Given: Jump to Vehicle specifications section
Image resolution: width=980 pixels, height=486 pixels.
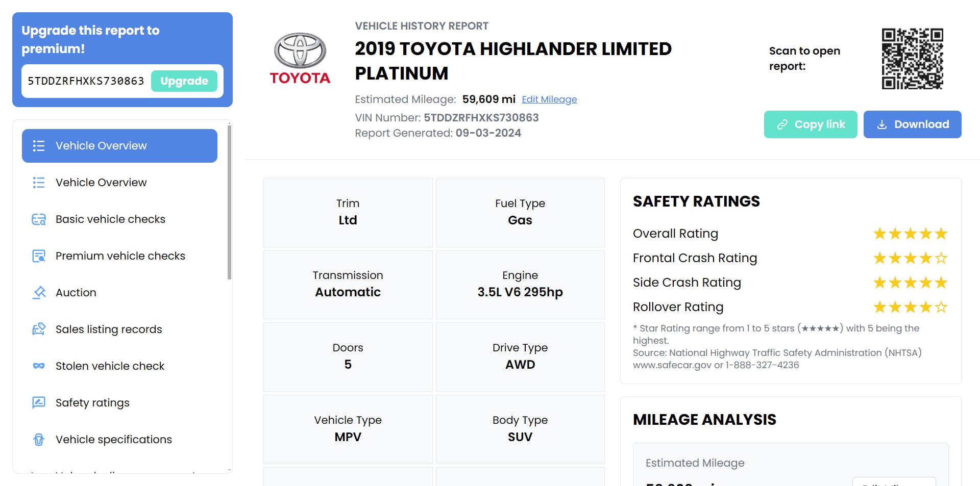Looking at the screenshot, I should [x=113, y=440].
